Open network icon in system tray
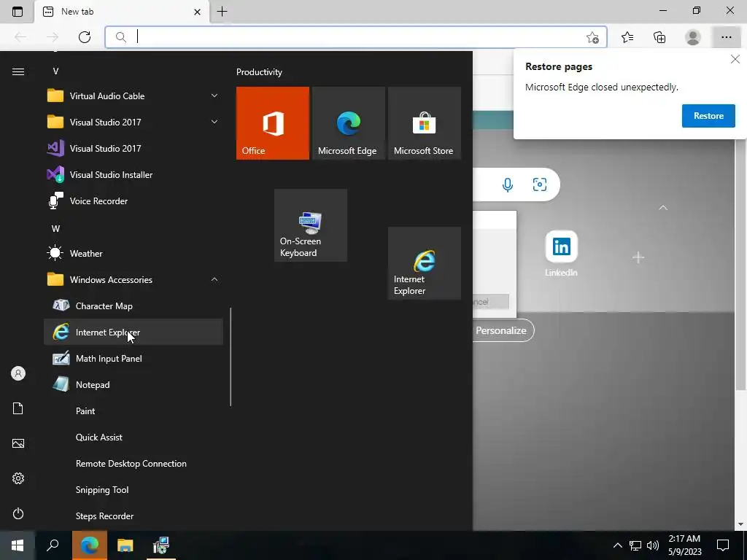Image resolution: width=747 pixels, height=560 pixels. pos(635,545)
